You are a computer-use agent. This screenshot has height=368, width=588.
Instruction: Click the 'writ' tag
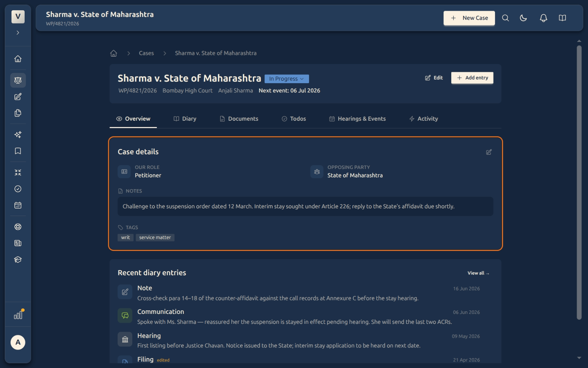coord(125,238)
